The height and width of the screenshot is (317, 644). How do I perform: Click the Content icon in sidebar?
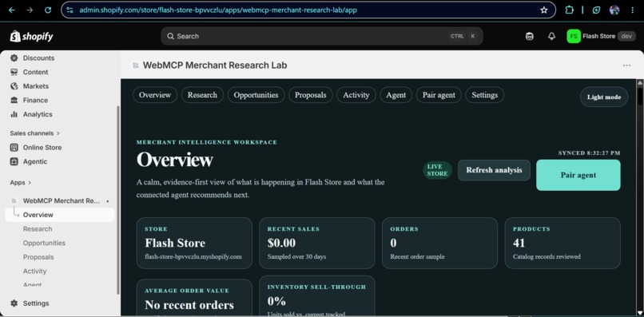[x=14, y=72]
